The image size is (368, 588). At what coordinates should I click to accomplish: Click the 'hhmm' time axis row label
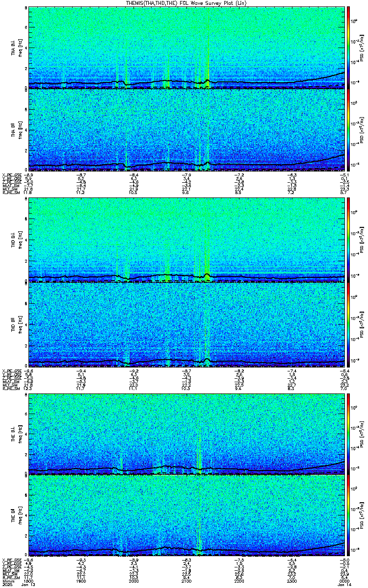coord(8,581)
